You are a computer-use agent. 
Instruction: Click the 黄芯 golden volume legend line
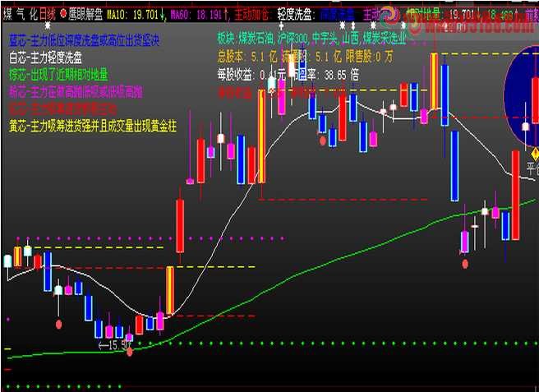tap(93, 127)
